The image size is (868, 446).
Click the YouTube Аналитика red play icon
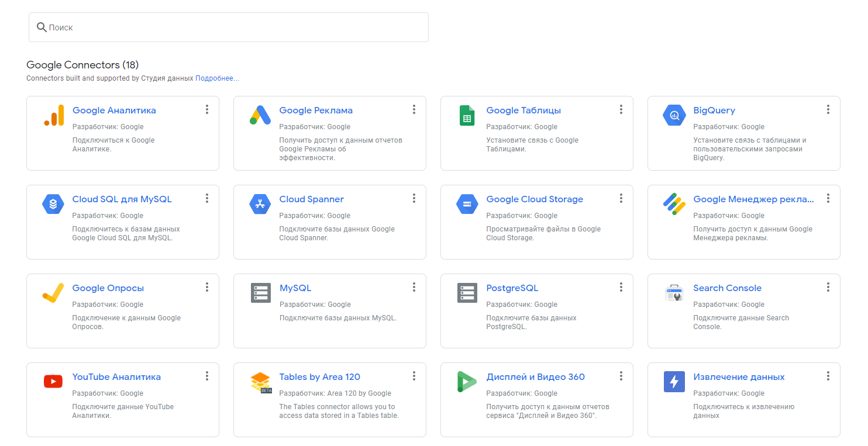tap(53, 382)
